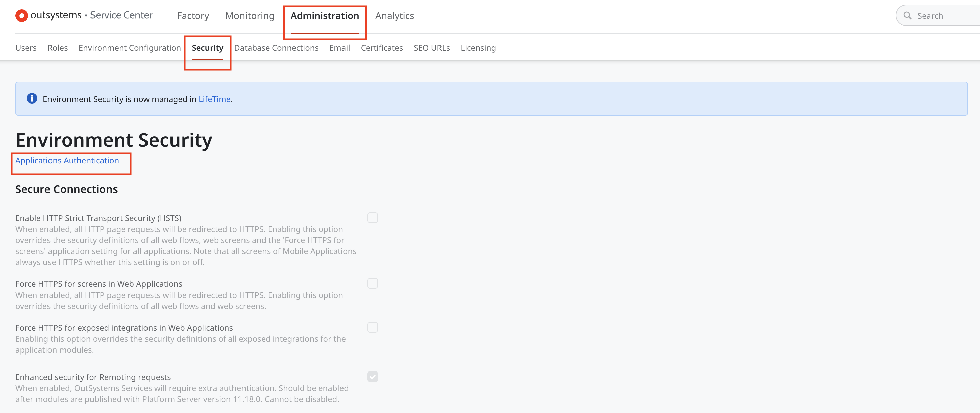Viewport: 980px width, 413px height.
Task: Open Applications Authentication link
Action: 67,160
